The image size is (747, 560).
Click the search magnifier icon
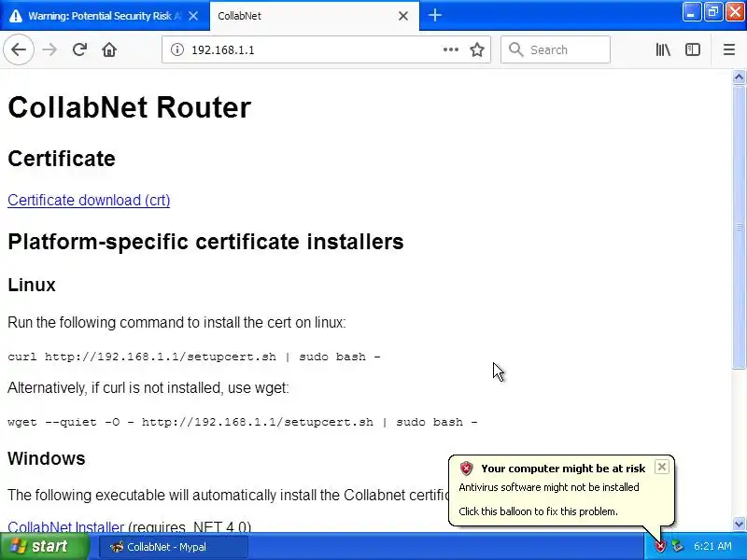[516, 49]
